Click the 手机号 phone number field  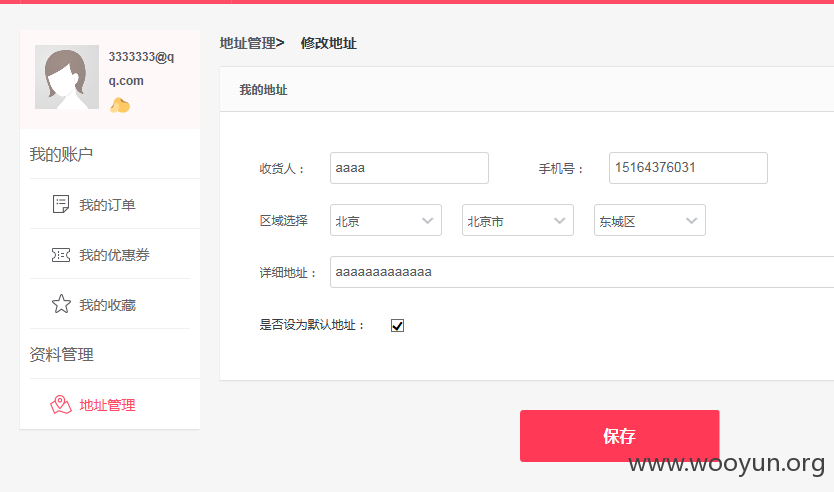tap(688, 168)
